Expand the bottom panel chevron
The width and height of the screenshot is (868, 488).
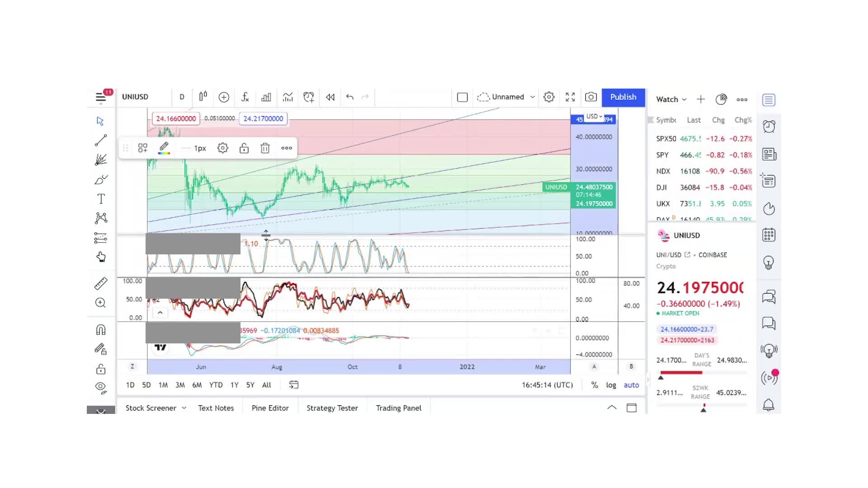click(x=612, y=408)
